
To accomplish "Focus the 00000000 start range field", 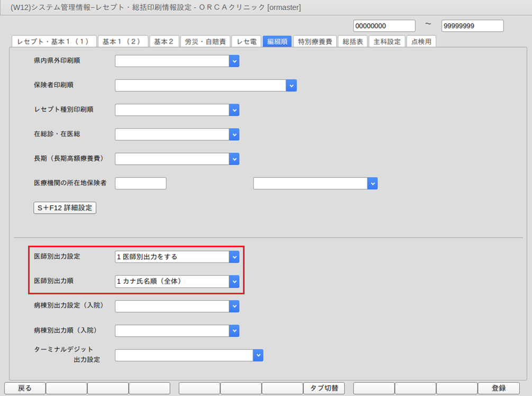I will (384, 26).
